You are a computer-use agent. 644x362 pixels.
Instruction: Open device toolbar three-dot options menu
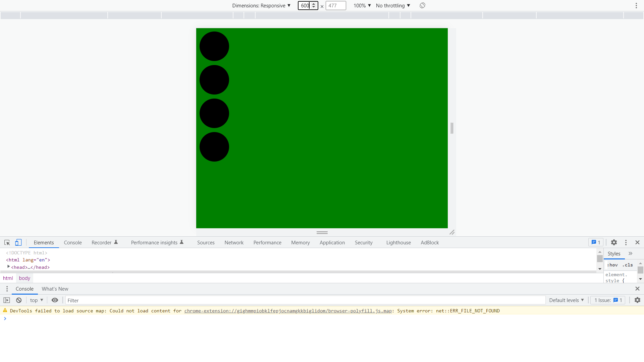pos(636,5)
